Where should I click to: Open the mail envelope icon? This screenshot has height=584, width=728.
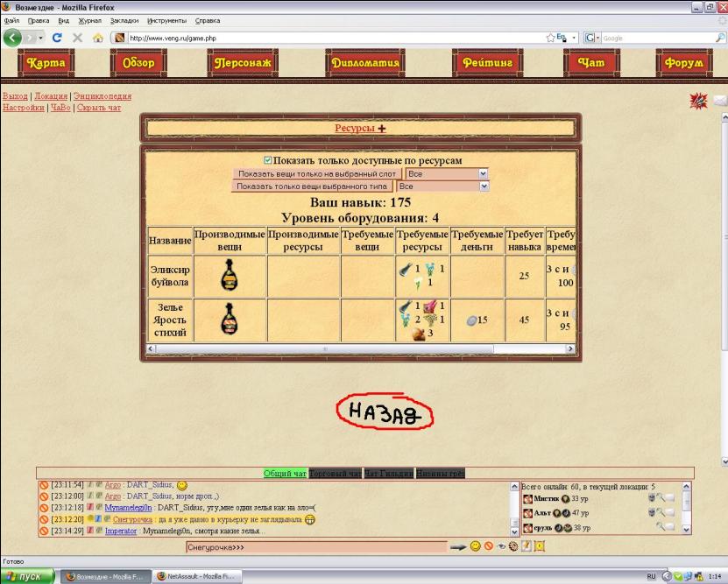click(x=720, y=100)
